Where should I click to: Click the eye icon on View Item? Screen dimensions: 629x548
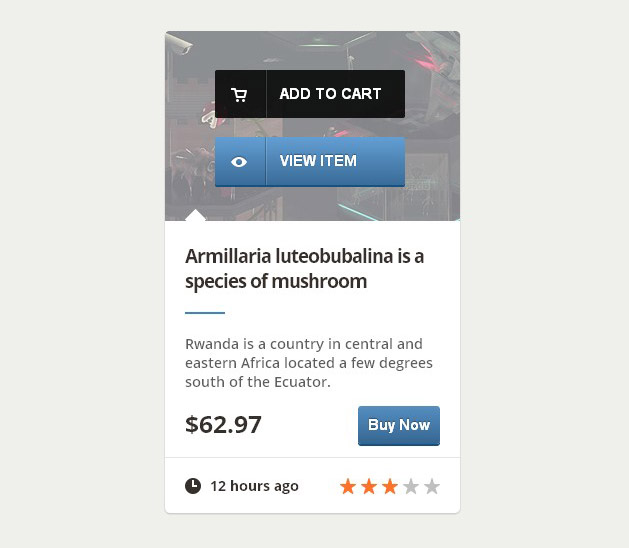[x=239, y=162]
